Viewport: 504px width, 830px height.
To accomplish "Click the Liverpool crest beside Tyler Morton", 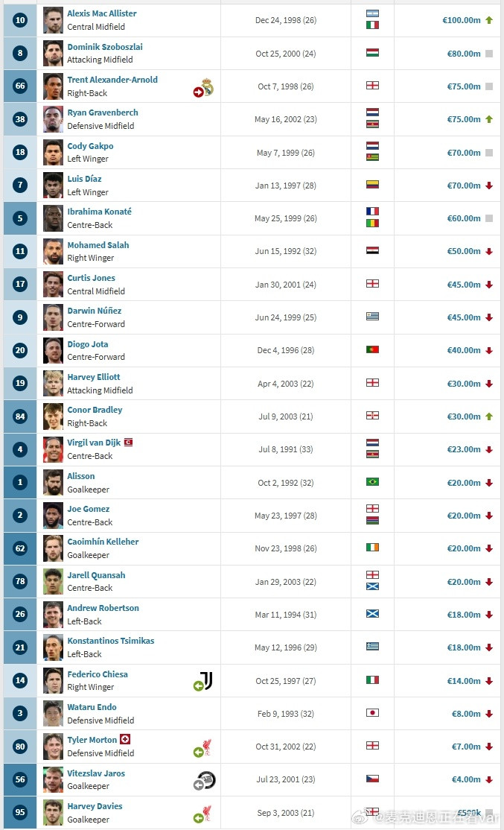I will pyautogui.click(x=207, y=747).
